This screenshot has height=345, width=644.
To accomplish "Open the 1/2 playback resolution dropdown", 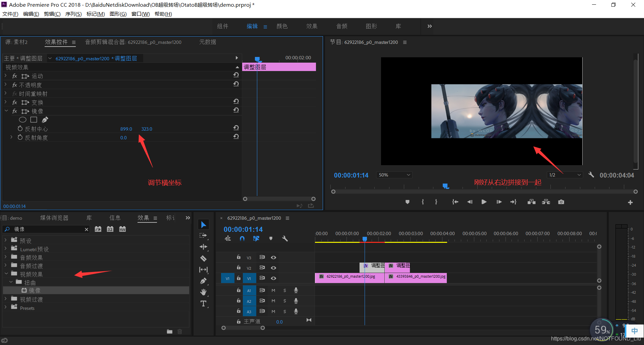I will click(565, 175).
